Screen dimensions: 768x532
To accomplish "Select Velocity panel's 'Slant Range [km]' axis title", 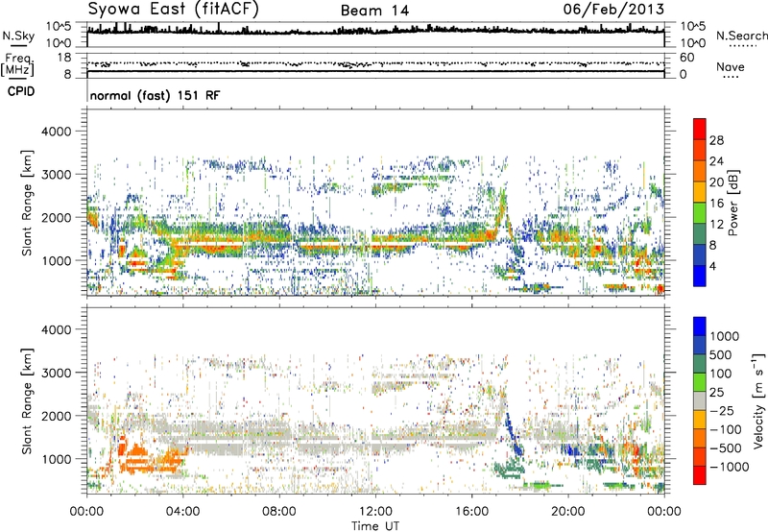I will (27, 400).
